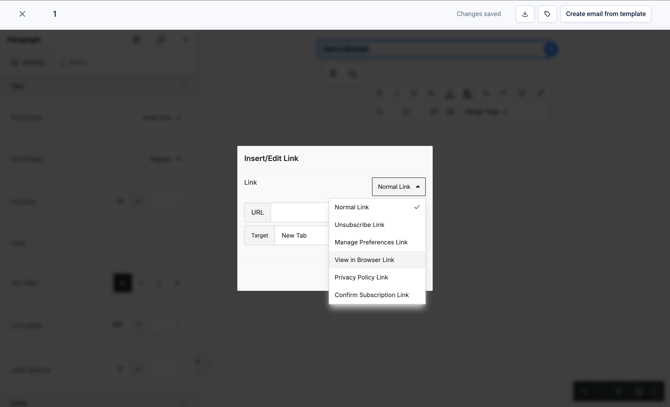Pick Privacy Policy Link option
This screenshot has width=670, height=407.
pos(377,277)
